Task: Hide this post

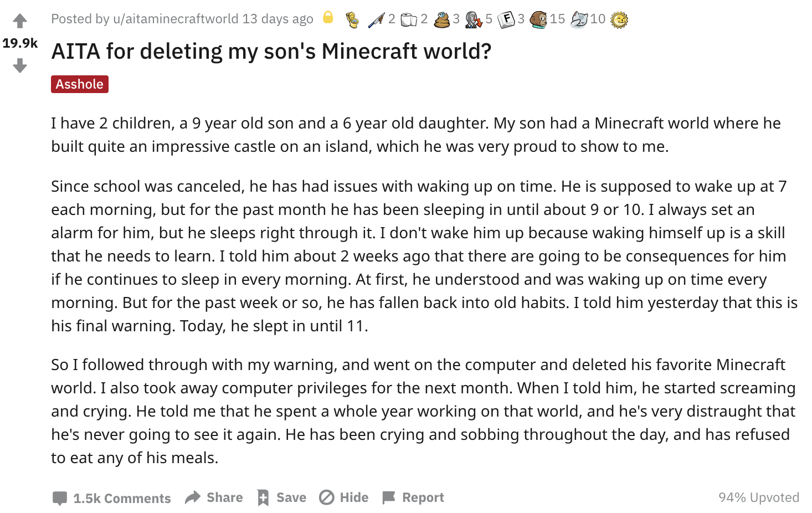Action: coord(343,497)
